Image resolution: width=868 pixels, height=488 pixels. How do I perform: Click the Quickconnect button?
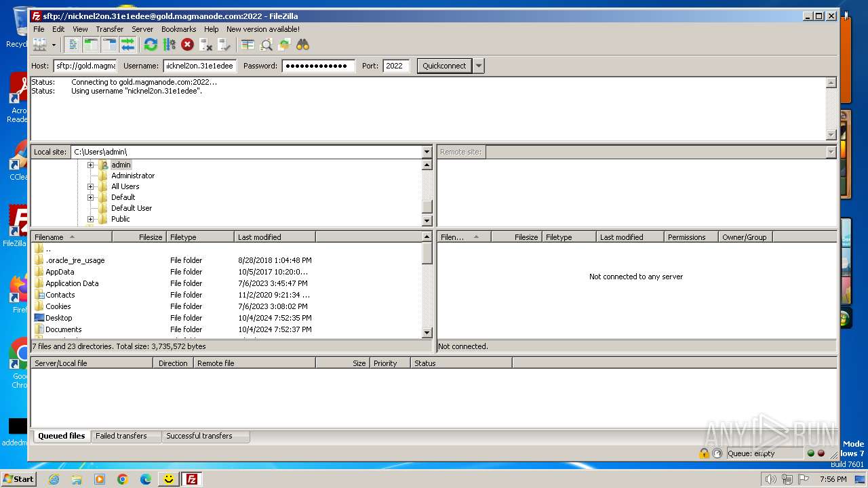[x=444, y=66]
